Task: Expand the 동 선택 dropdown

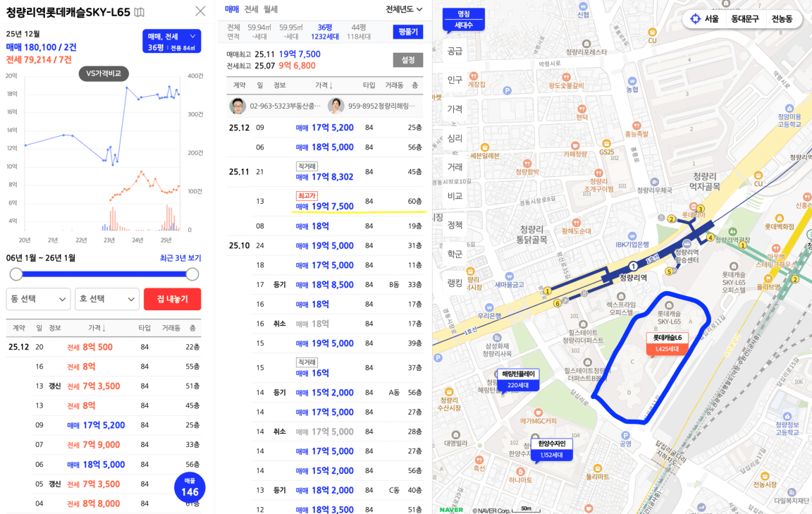Action: pos(38,299)
